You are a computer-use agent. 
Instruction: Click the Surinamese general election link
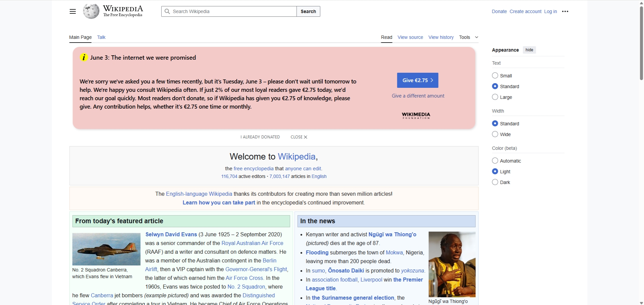(353, 298)
